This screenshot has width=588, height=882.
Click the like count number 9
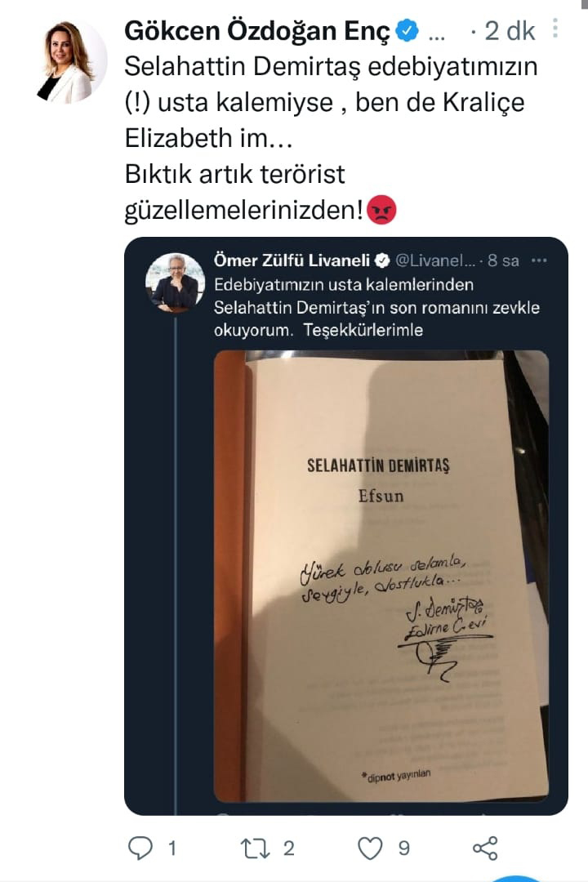pos(404,849)
